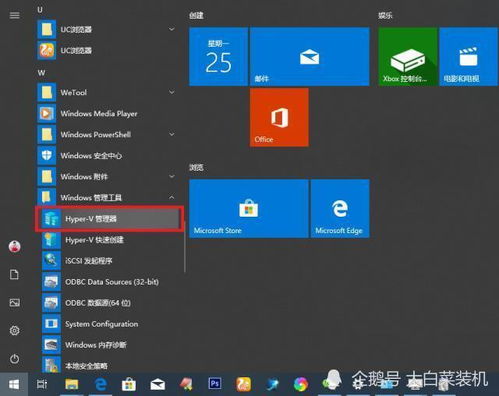Viewport: 499px width, 396px height.
Task: Launch Windows Media Player
Action: point(107,114)
